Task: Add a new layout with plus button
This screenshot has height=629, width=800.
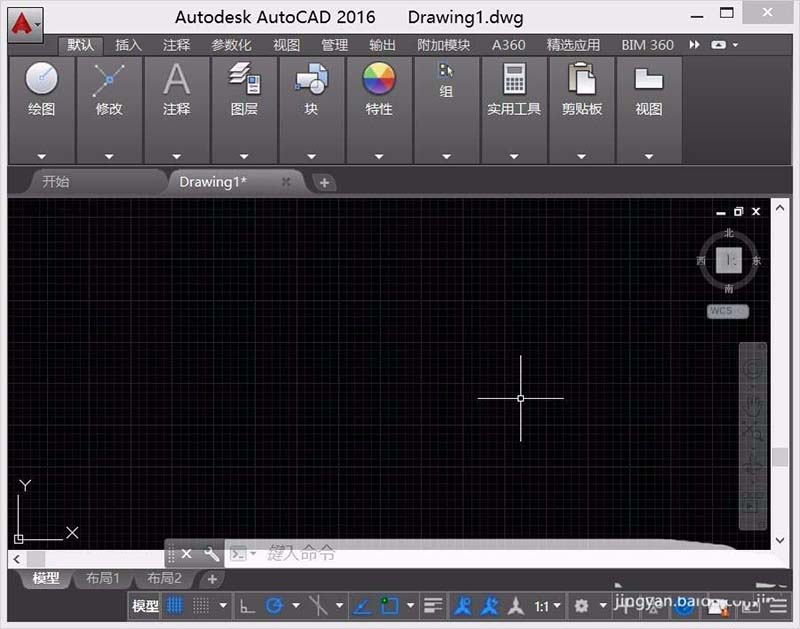Action: [x=212, y=579]
